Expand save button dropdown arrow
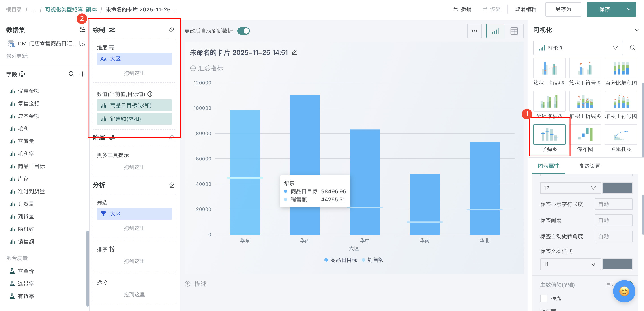Image resolution: width=644 pixels, height=311 pixels. (629, 9)
